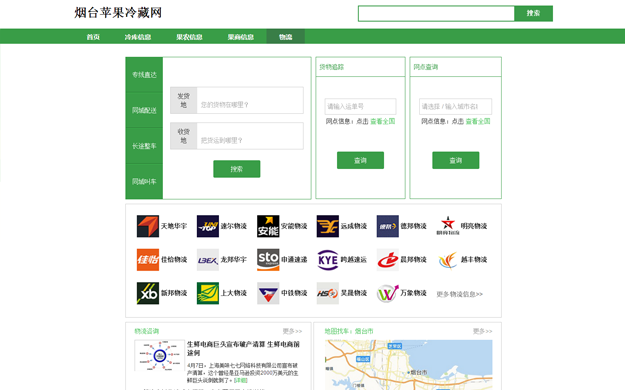
Task: Click the 详细 link in the news summary
Action: [241, 380]
